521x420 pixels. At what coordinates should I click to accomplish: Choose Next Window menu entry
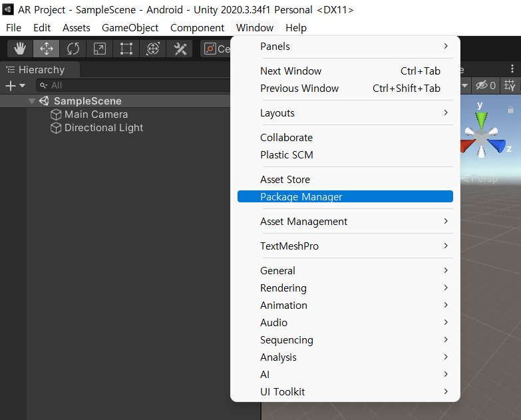(x=345, y=71)
